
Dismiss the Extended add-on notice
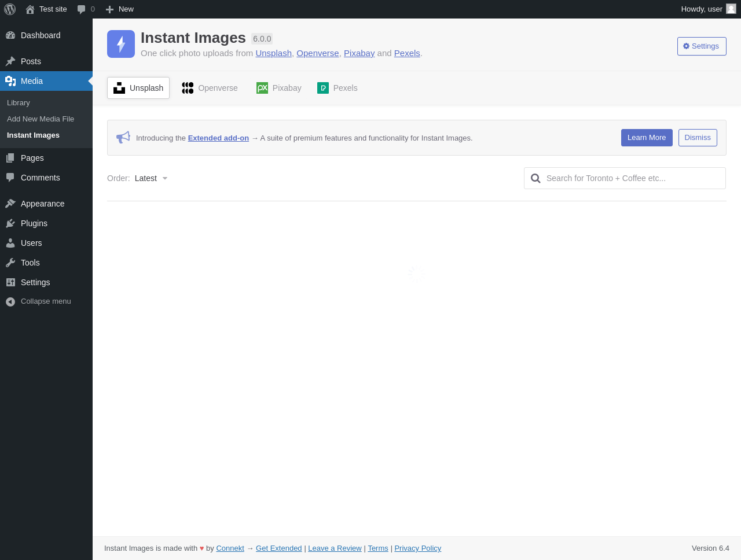pos(698,138)
